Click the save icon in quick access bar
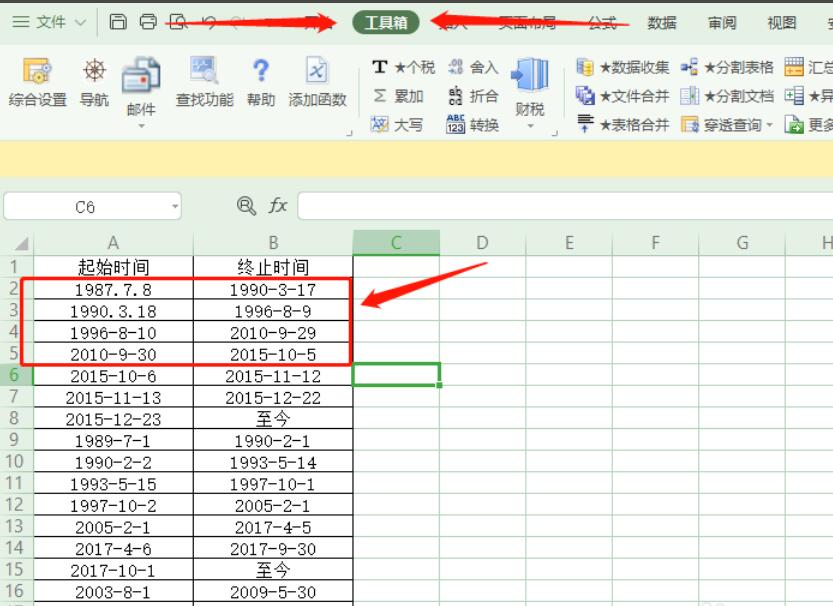Viewport: 833px width, 606px height. [118, 22]
